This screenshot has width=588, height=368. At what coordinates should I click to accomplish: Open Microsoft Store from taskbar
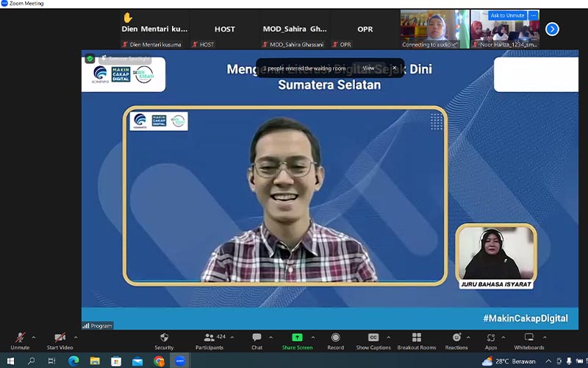coord(116,361)
